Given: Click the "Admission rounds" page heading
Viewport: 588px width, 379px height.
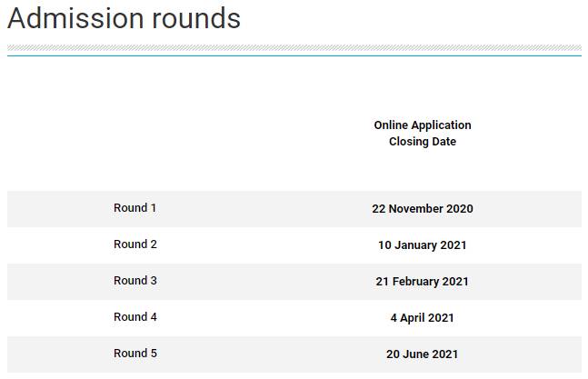Looking at the screenshot, I should point(124,18).
